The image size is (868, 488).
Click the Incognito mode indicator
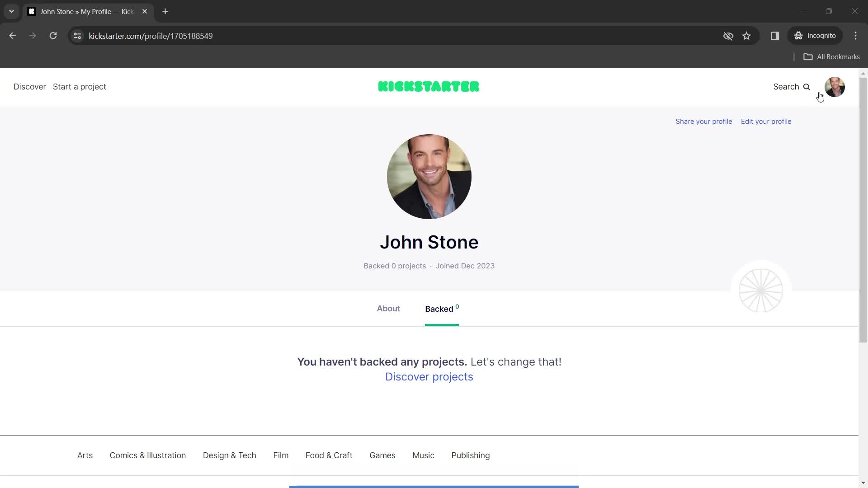[817, 36]
